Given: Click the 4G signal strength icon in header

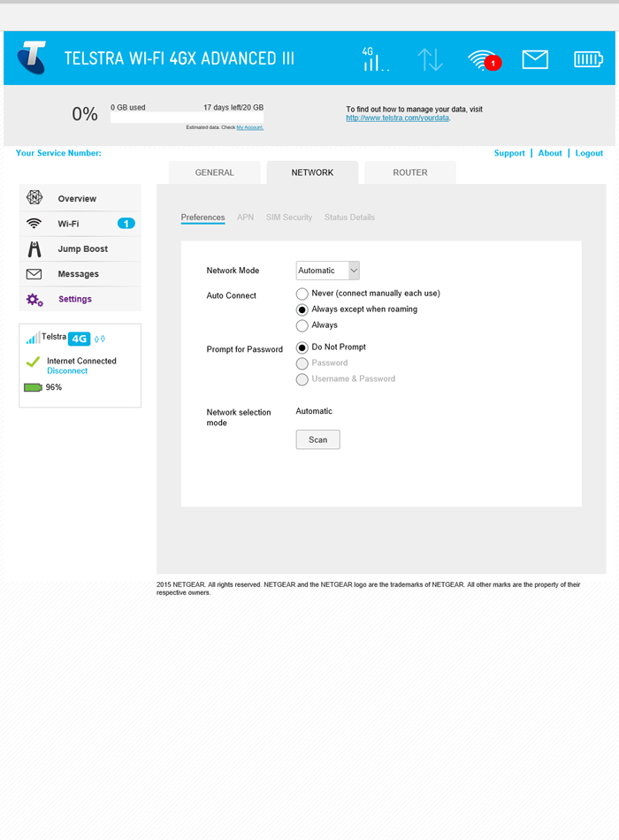Looking at the screenshot, I should (x=375, y=59).
